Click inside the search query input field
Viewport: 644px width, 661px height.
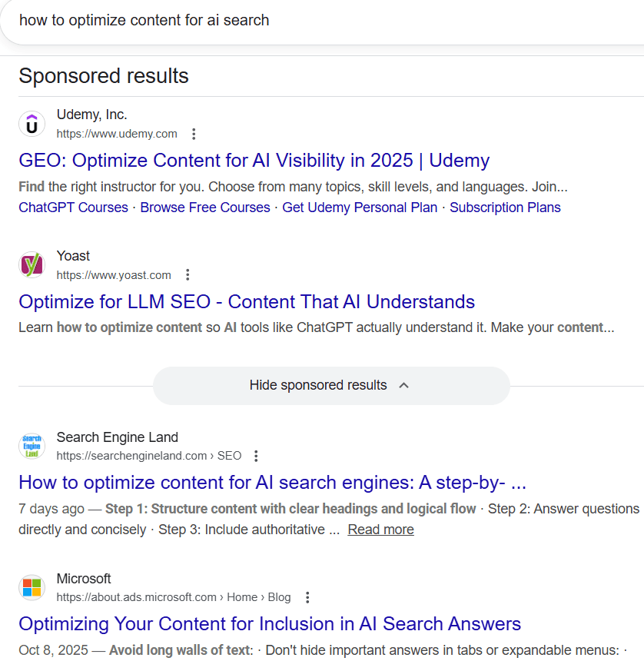[307, 20]
